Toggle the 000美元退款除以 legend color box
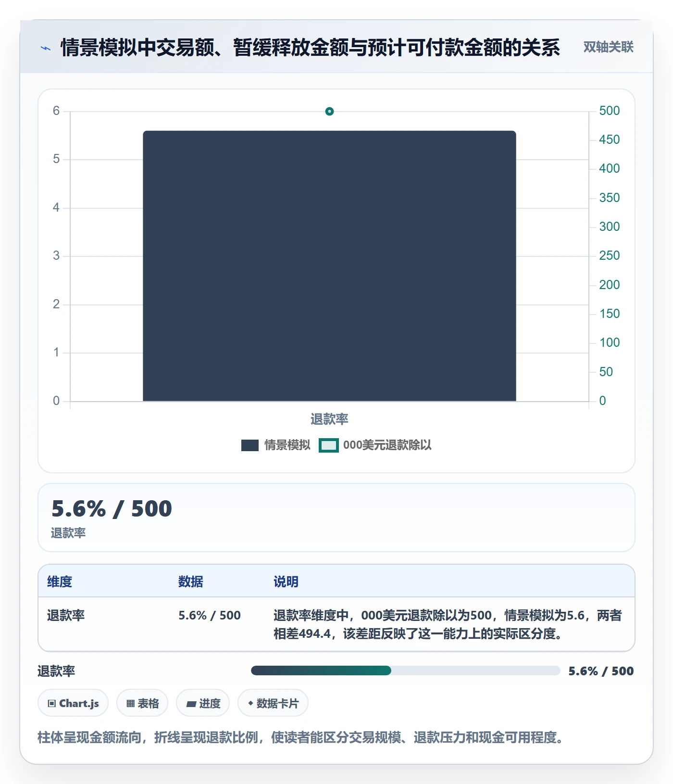 click(x=329, y=445)
